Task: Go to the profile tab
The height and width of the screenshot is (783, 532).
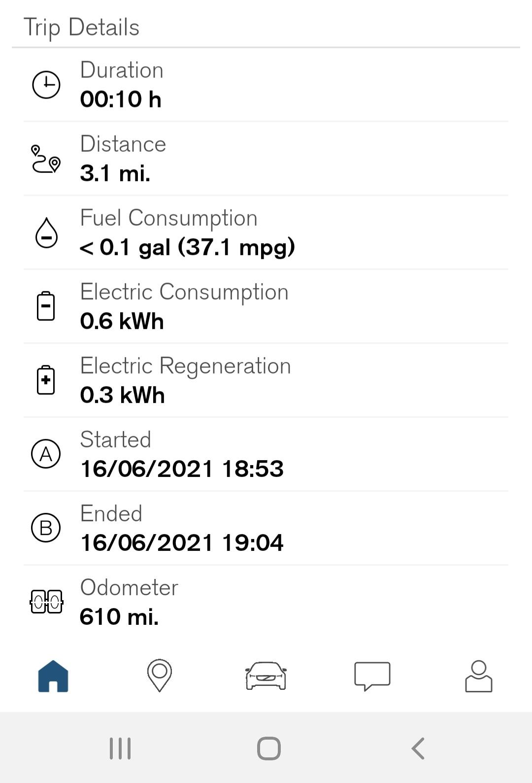Action: (x=478, y=676)
